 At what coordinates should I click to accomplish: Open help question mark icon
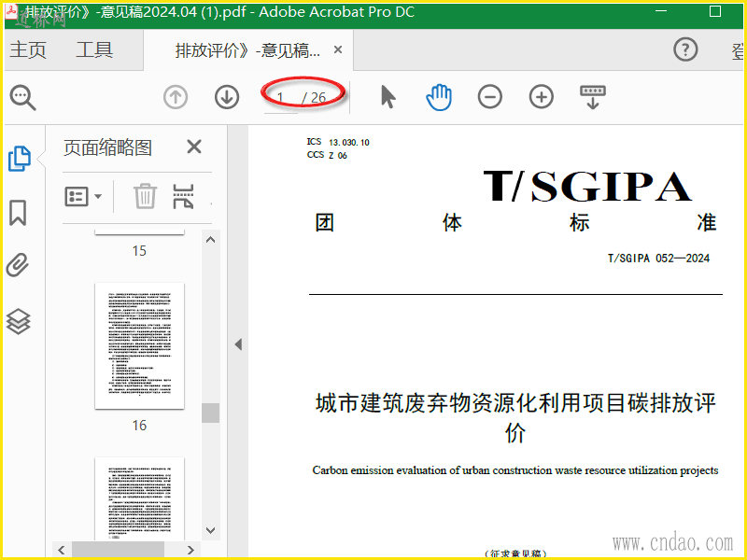(685, 49)
